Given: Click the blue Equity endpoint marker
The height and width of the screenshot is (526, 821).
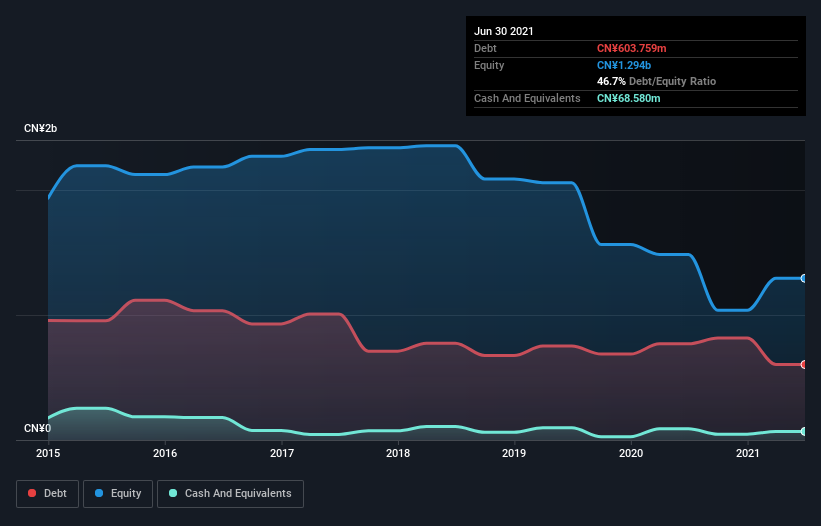Looking at the screenshot, I should [804, 278].
